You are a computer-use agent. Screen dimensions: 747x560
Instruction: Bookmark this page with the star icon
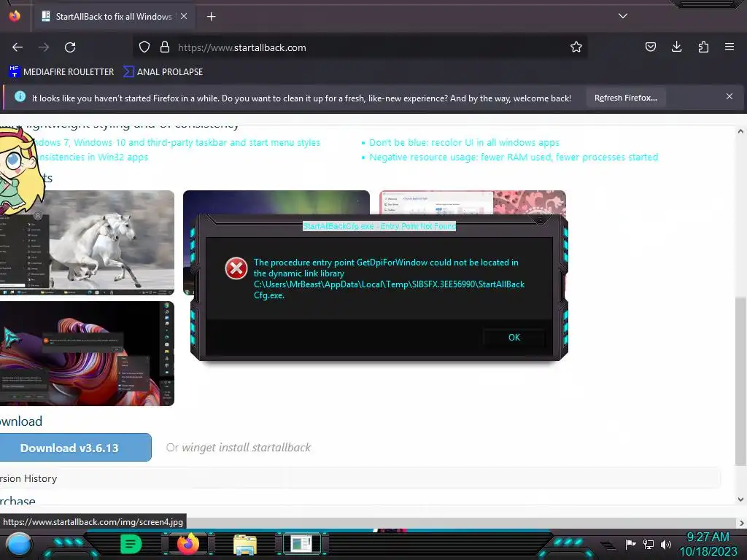[576, 47]
